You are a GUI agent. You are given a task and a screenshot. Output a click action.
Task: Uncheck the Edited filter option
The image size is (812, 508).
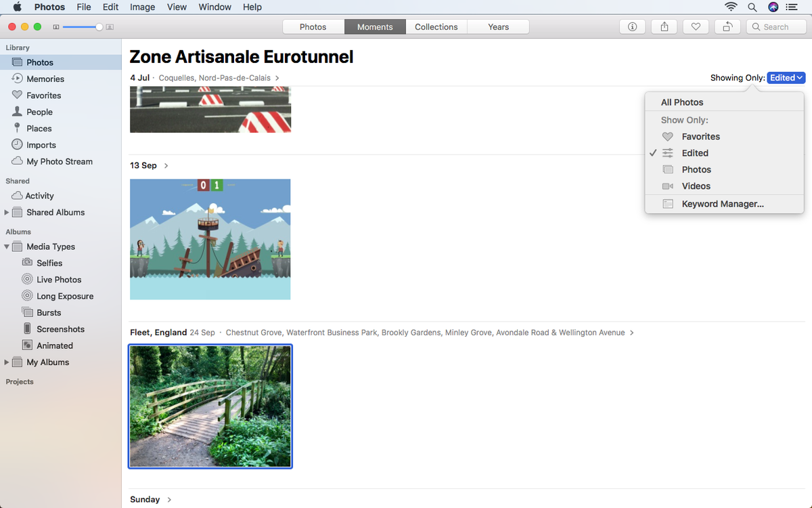pyautogui.click(x=694, y=152)
